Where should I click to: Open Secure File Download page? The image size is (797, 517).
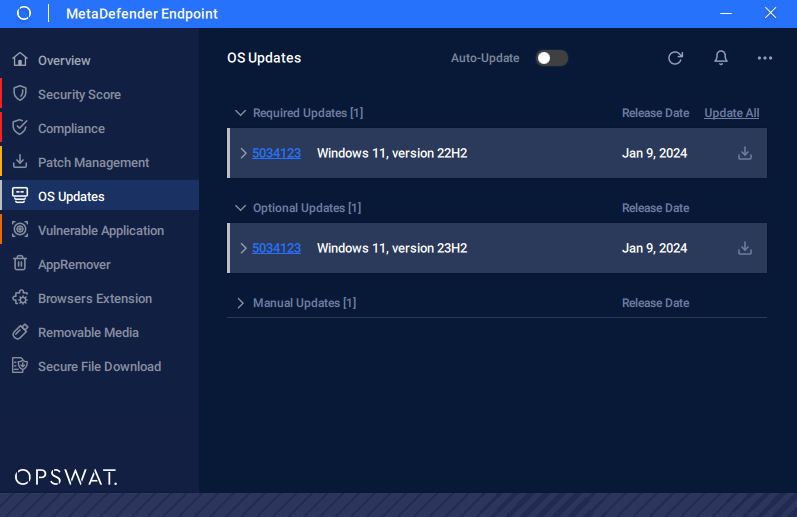click(x=100, y=367)
